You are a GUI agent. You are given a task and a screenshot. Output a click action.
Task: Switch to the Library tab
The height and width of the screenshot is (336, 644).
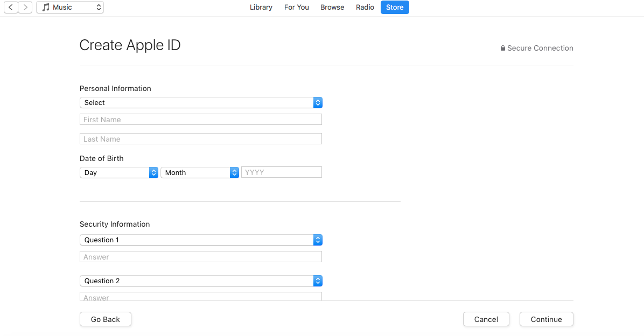pyautogui.click(x=261, y=8)
